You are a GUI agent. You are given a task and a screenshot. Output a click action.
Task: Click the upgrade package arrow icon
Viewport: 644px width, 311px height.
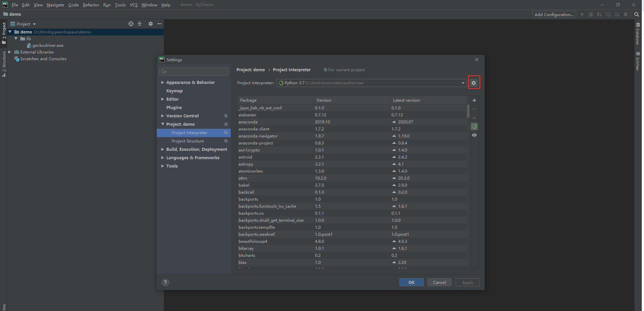click(474, 118)
